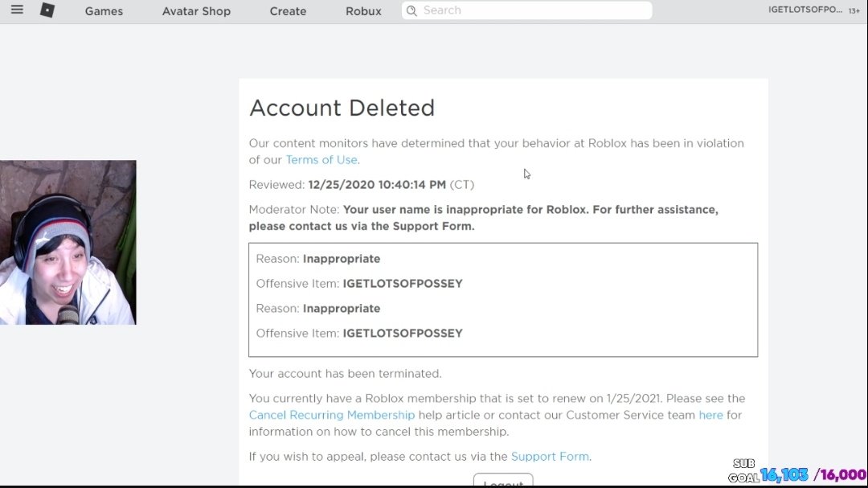This screenshot has width=868, height=488.
Task: Click the Roblox logo icon
Action: pos(47,10)
